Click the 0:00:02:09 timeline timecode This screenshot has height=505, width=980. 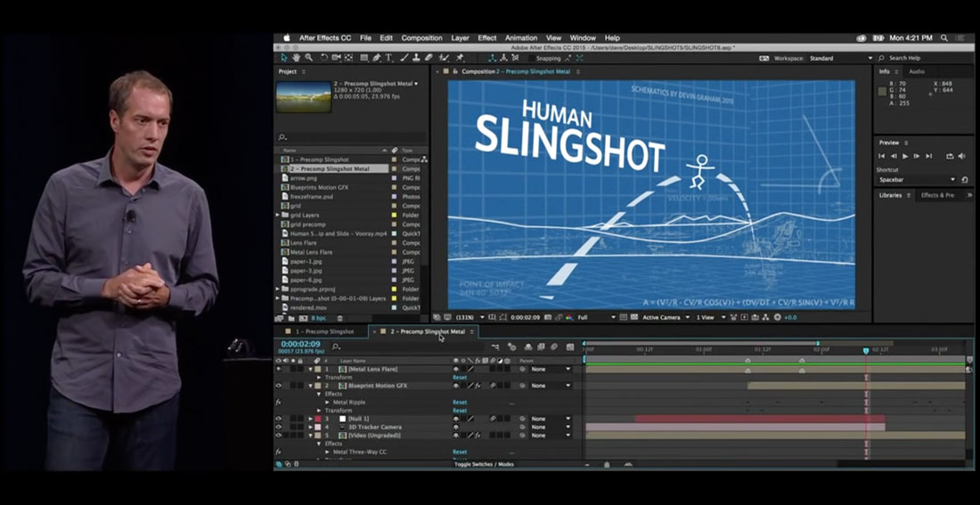[x=300, y=344]
